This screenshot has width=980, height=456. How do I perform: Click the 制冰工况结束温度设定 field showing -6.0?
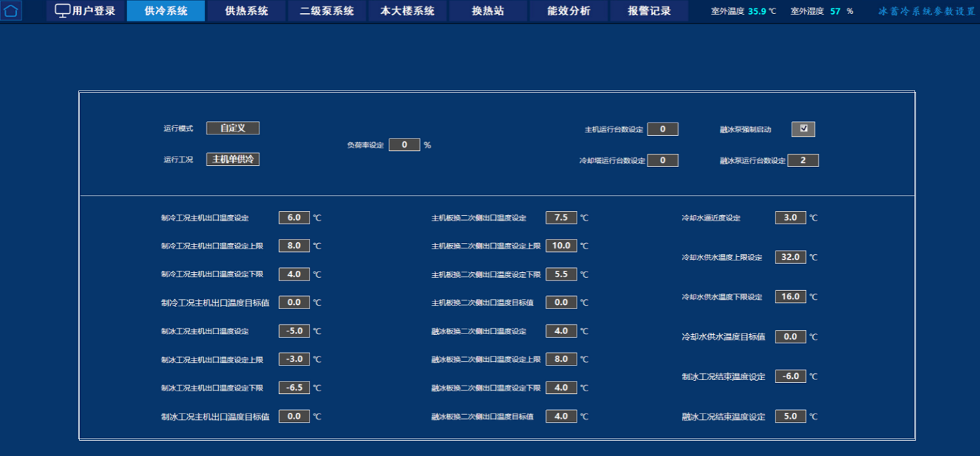coord(790,376)
